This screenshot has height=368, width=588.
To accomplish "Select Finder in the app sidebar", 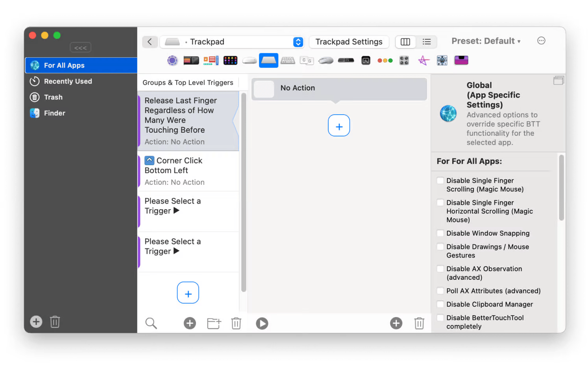I will pyautogui.click(x=54, y=113).
